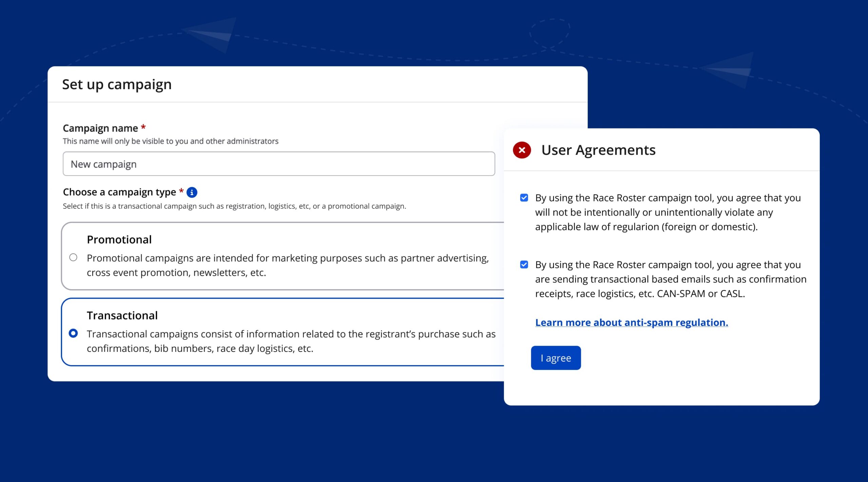Click the Transactional card title

click(122, 316)
